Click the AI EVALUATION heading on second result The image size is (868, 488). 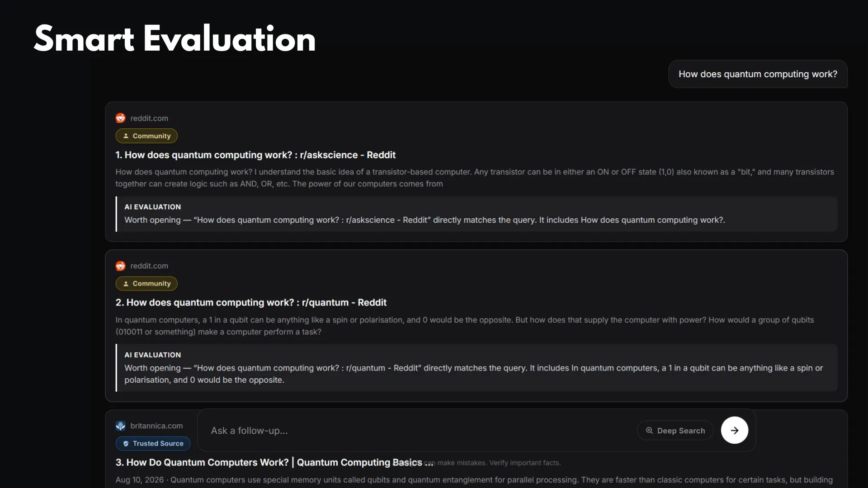pyautogui.click(x=153, y=355)
